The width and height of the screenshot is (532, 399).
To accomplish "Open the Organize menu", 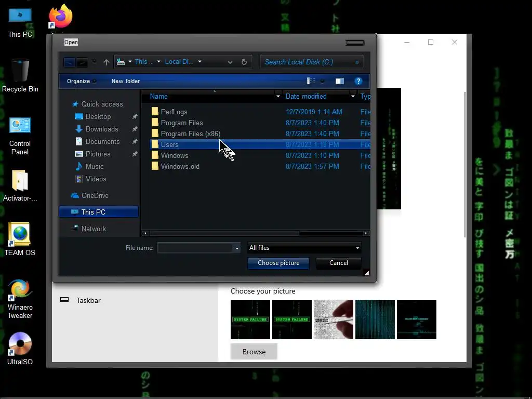I will [x=81, y=81].
